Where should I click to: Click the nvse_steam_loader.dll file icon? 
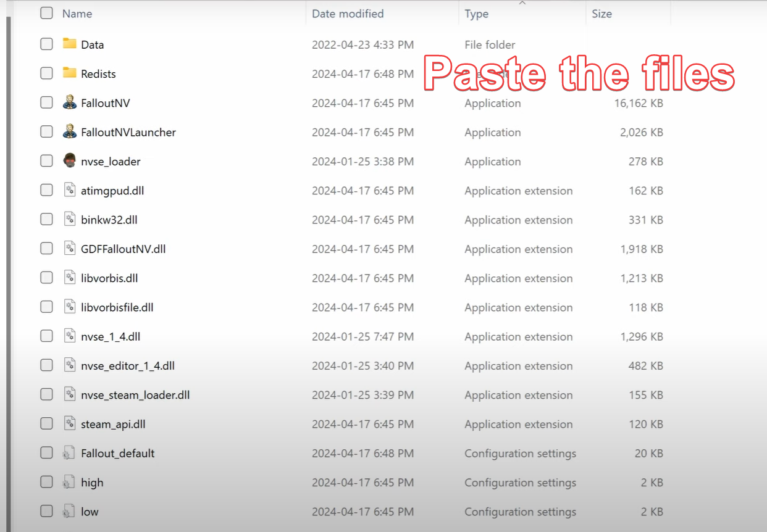70,394
